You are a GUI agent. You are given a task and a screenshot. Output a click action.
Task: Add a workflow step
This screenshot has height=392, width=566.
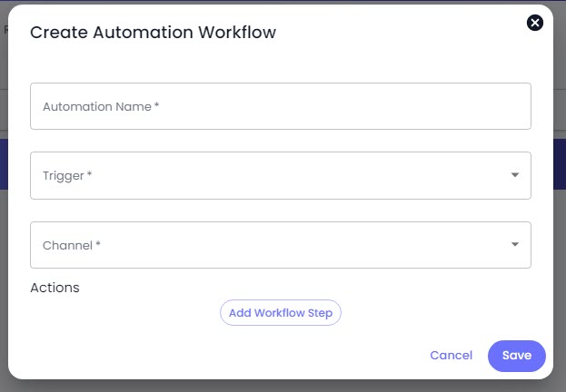(281, 313)
